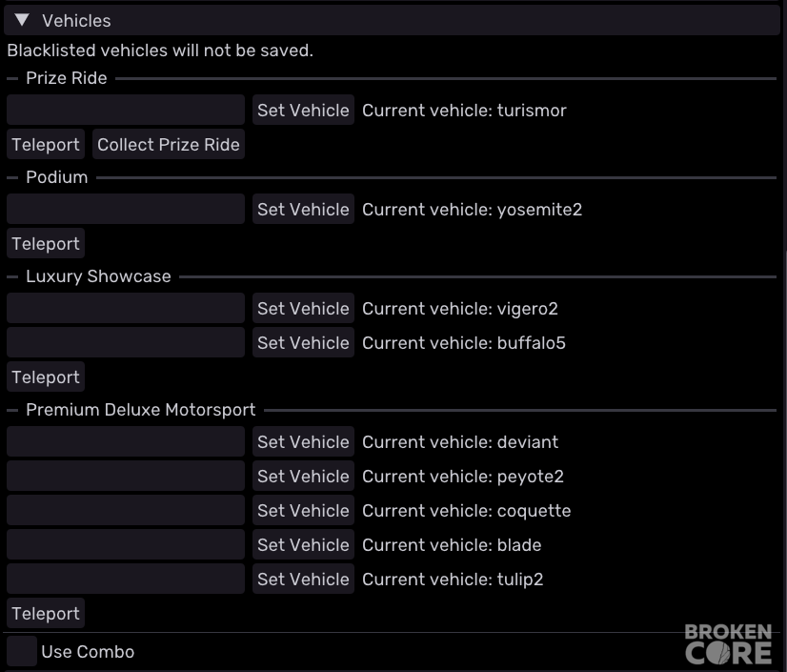787x672 pixels.
Task: Focus the Podium vehicle input field
Action: pos(126,209)
